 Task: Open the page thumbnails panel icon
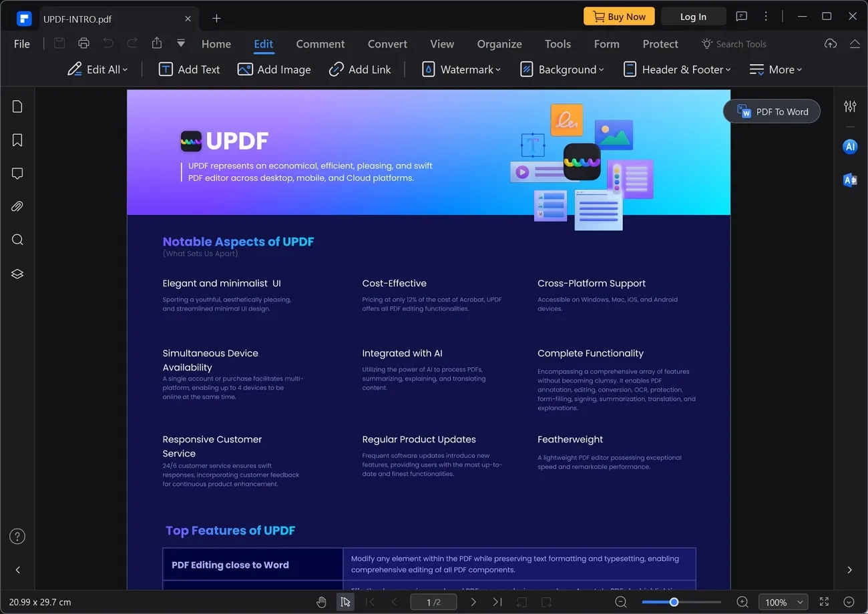[17, 107]
